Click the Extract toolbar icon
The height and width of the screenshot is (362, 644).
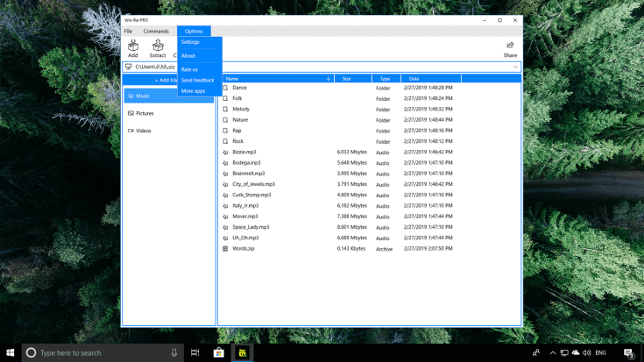point(158,46)
